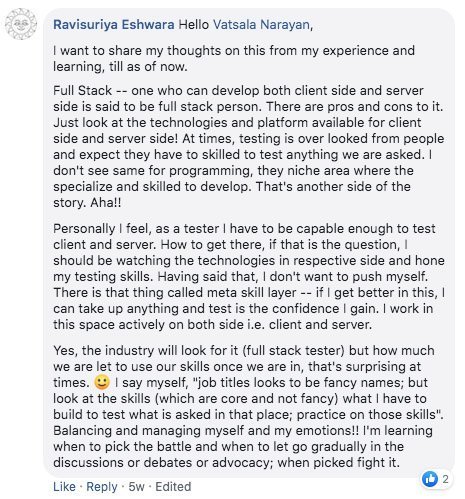This screenshot has height=499, width=465.
Task: Like this comment
Action: [64, 487]
